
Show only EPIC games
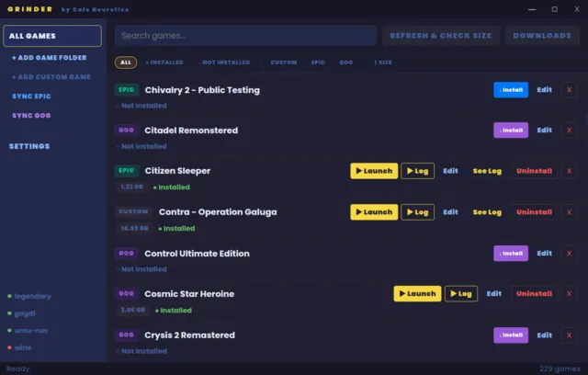point(318,62)
